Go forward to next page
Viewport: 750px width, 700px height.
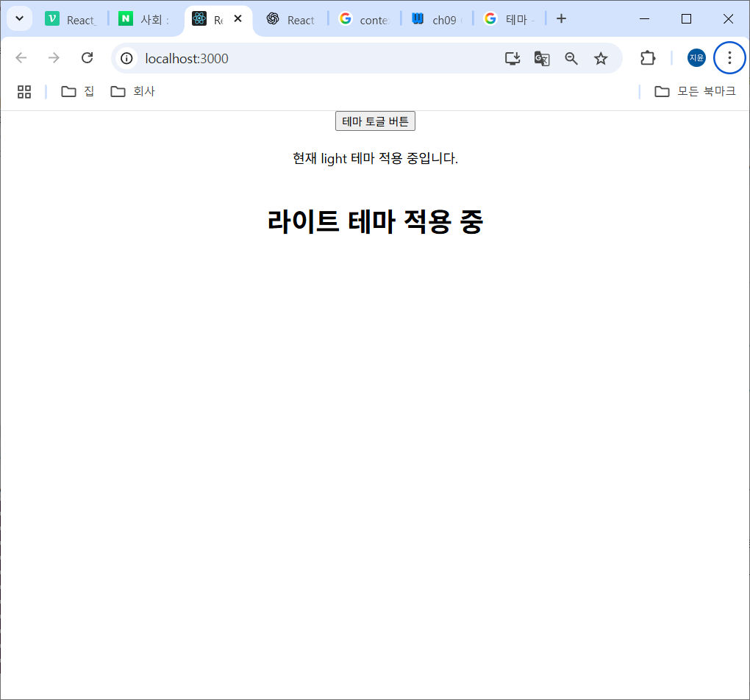point(54,58)
